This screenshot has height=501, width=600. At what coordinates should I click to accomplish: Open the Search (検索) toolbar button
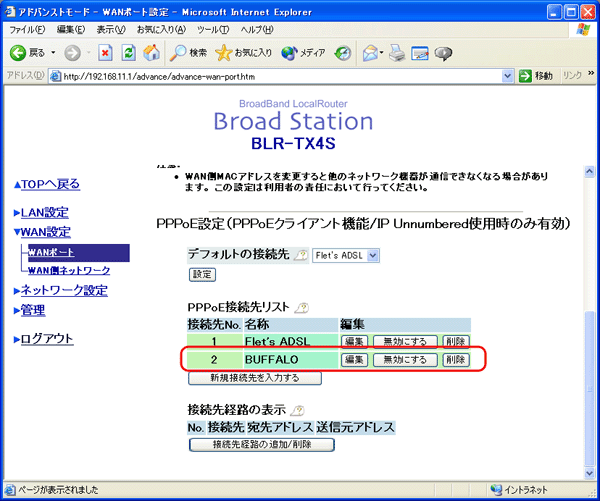tap(187, 52)
